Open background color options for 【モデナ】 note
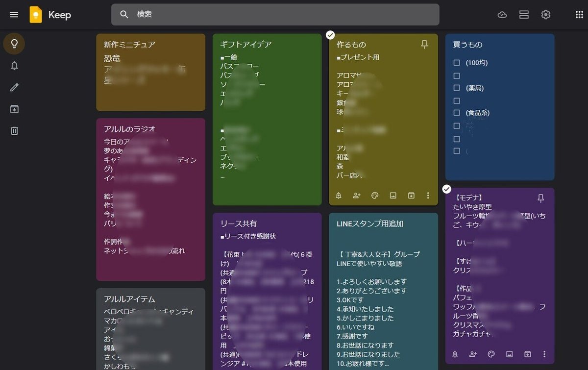Screen dimensions: 588x370 click(x=490, y=354)
